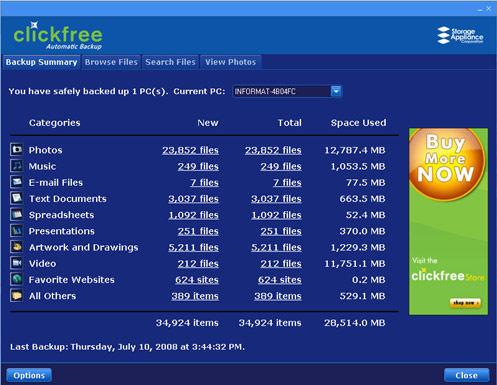Click the Favorite Websites globe icon
This screenshot has width=497, height=385.
click(x=17, y=279)
